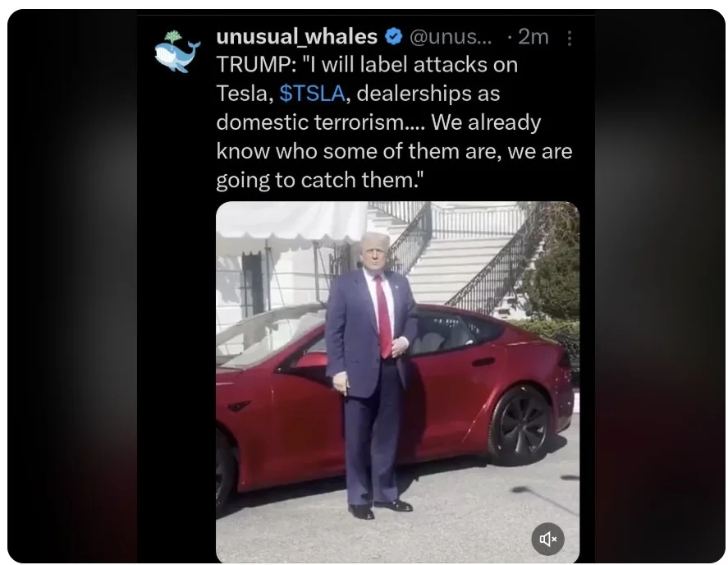Screen dimensions: 728x565
Task: Click the rear wheel of the car
Action: point(521,425)
